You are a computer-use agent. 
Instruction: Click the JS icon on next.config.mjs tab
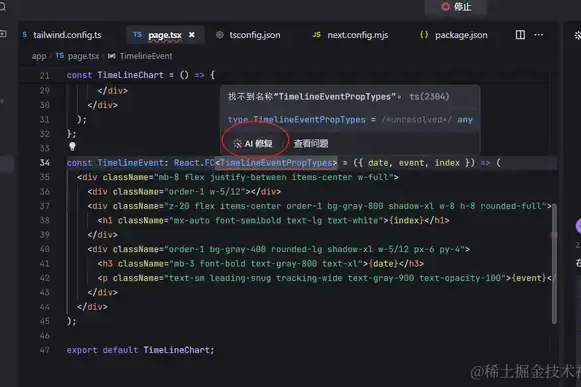316,35
